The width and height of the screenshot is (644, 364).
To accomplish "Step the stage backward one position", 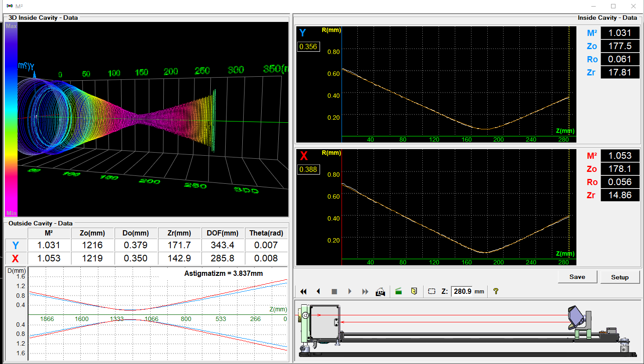I will pos(318,291).
